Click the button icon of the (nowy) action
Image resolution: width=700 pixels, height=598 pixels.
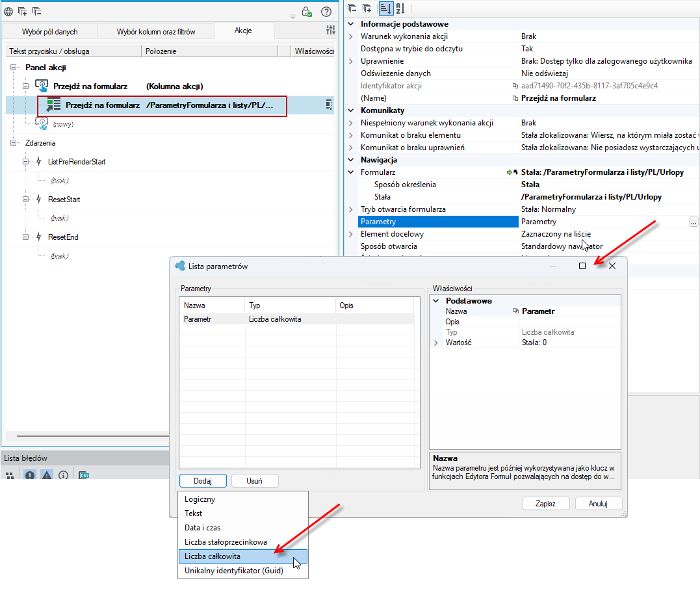pos(42,123)
